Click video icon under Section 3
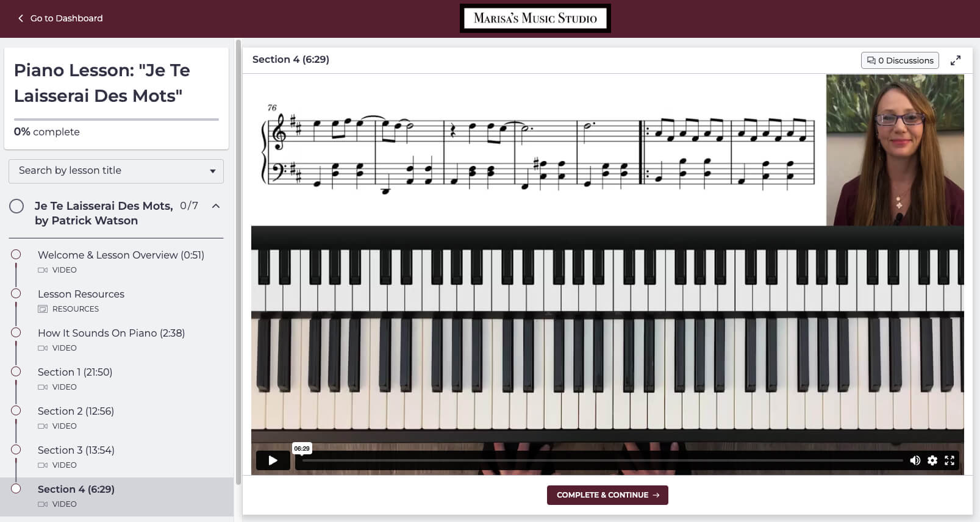Image resolution: width=980 pixels, height=522 pixels. point(43,465)
